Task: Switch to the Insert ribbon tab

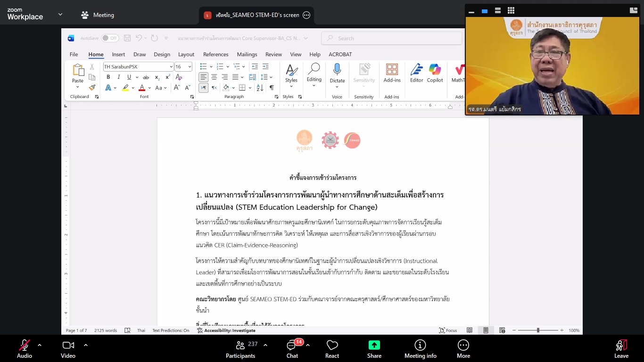Action: (118, 54)
